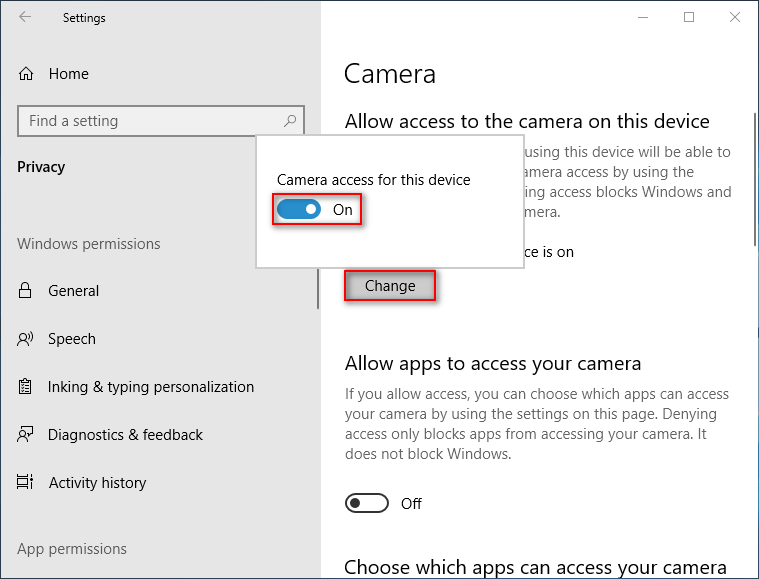Click the Activity history icon
Viewport: 759px width, 579px height.
pyautogui.click(x=25, y=482)
